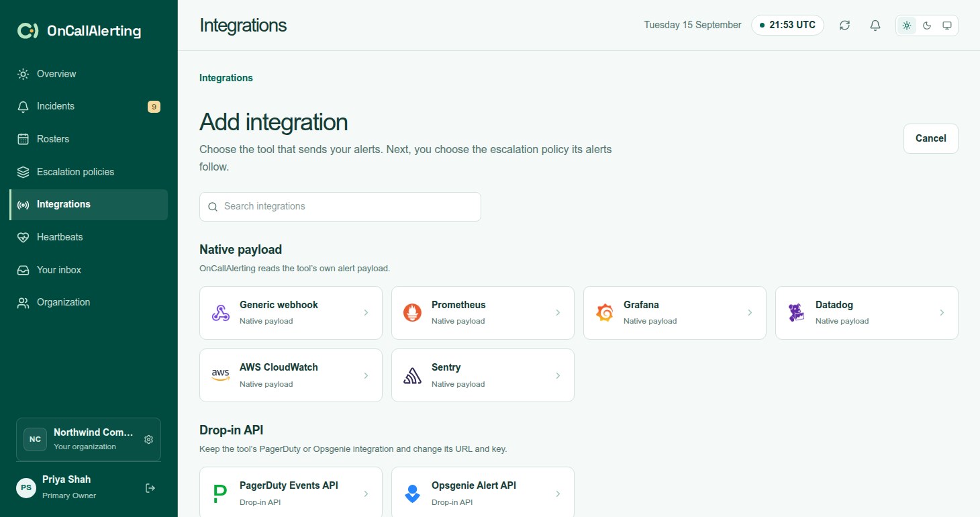This screenshot has width=980, height=517.
Task: Open Organization in the sidebar
Action: (x=89, y=303)
